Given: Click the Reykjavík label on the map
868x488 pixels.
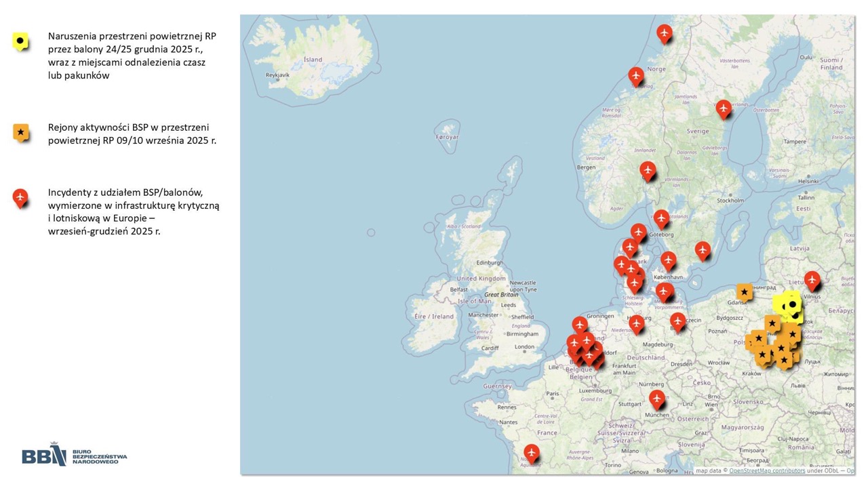Looking at the screenshot, I should 277,75.
